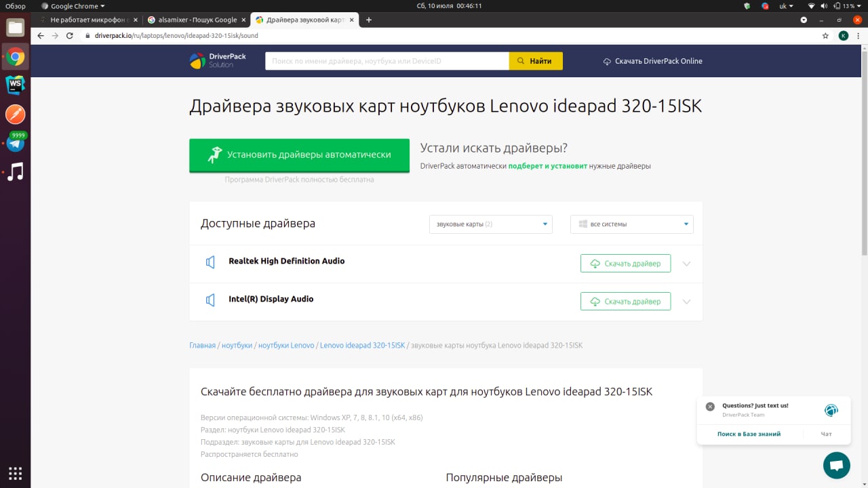Open the Chrome tab search dropdown button

804,20
